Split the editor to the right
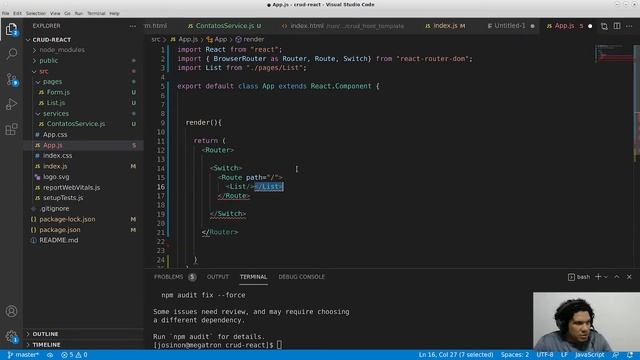The image size is (640, 360). (x=617, y=26)
